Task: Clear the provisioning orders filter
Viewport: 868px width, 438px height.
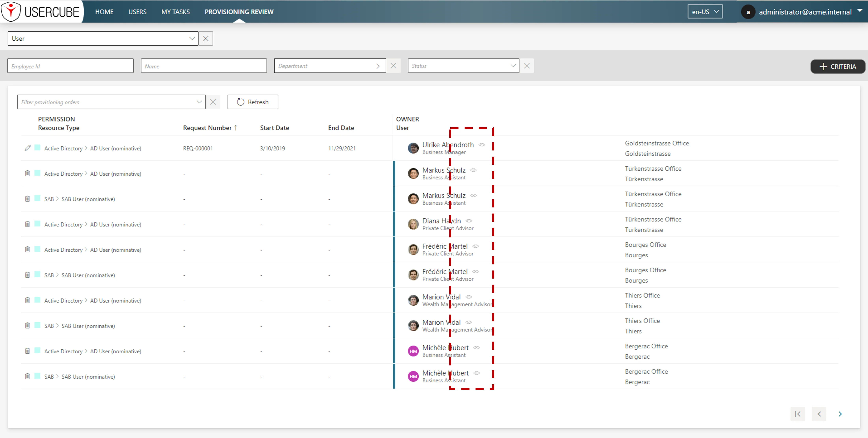Action: 213,102
